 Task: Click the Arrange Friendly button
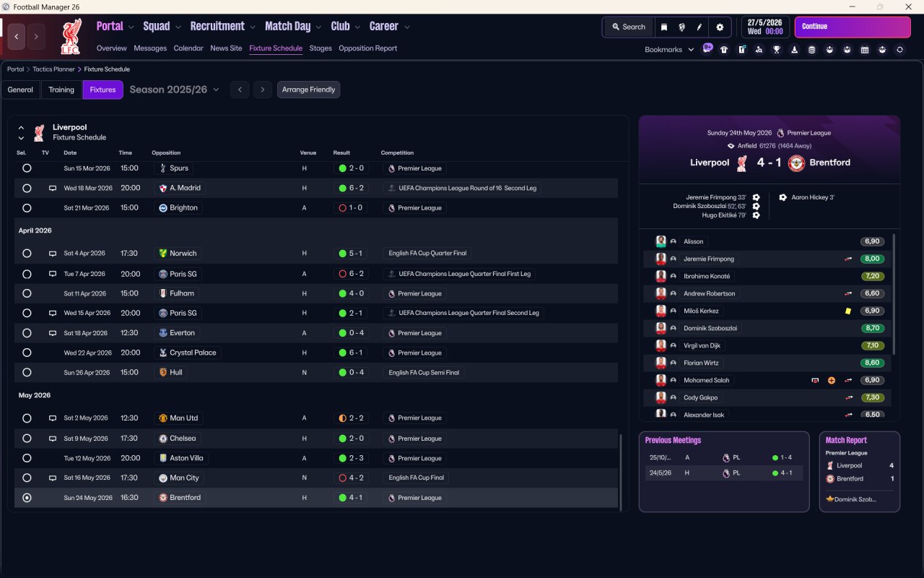click(x=308, y=90)
